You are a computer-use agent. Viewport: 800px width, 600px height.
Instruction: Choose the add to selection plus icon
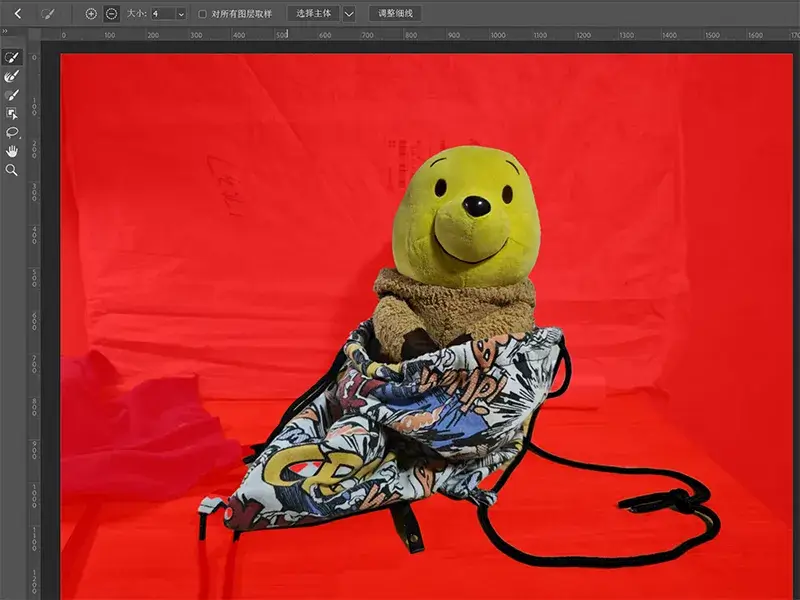point(91,14)
